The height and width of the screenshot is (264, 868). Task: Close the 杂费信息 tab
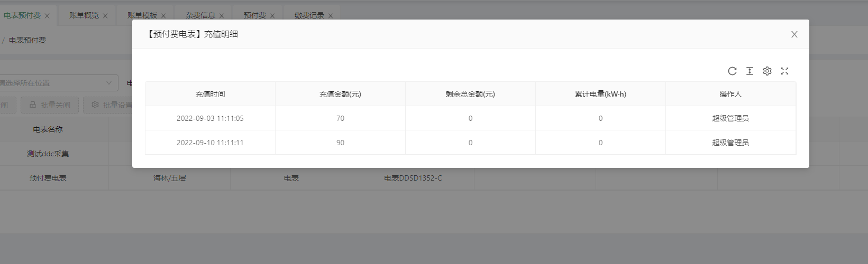point(222,16)
